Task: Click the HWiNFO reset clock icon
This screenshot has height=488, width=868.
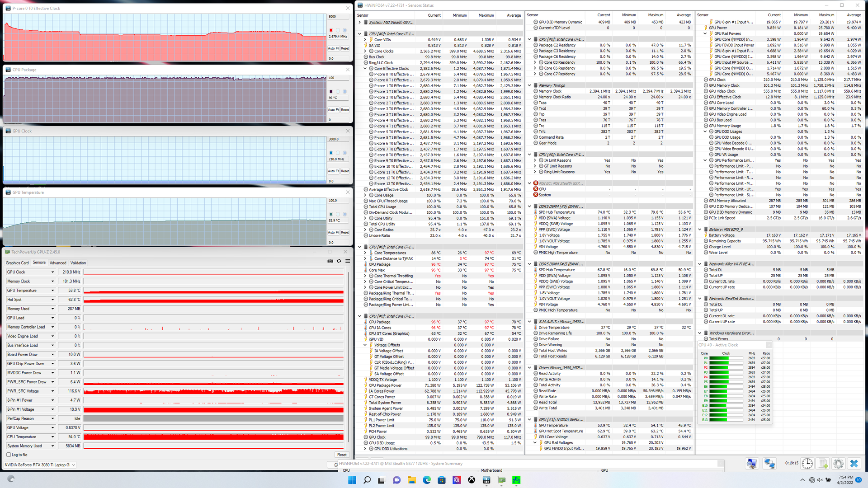Action: 807,464
